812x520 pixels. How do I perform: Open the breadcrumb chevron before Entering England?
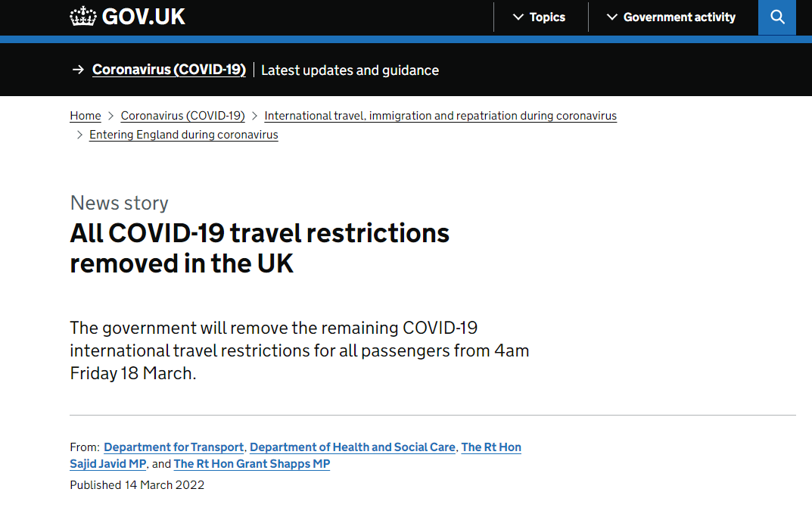(79, 135)
